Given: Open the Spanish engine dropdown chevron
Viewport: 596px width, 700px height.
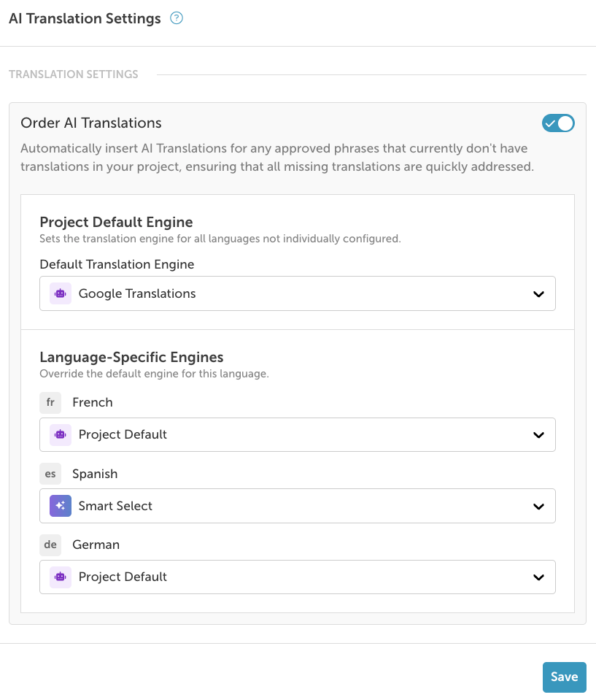Looking at the screenshot, I should pos(538,507).
